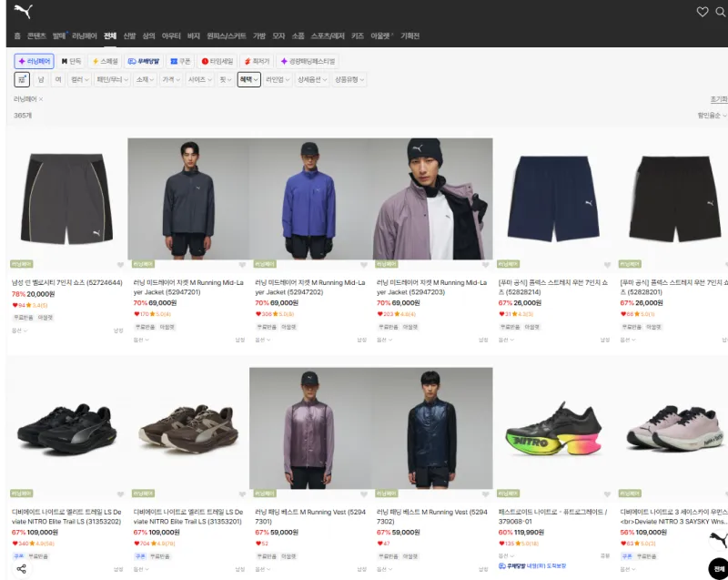Select the 무배당발 quick filter chip
This screenshot has width=728, height=580.
click(144, 61)
